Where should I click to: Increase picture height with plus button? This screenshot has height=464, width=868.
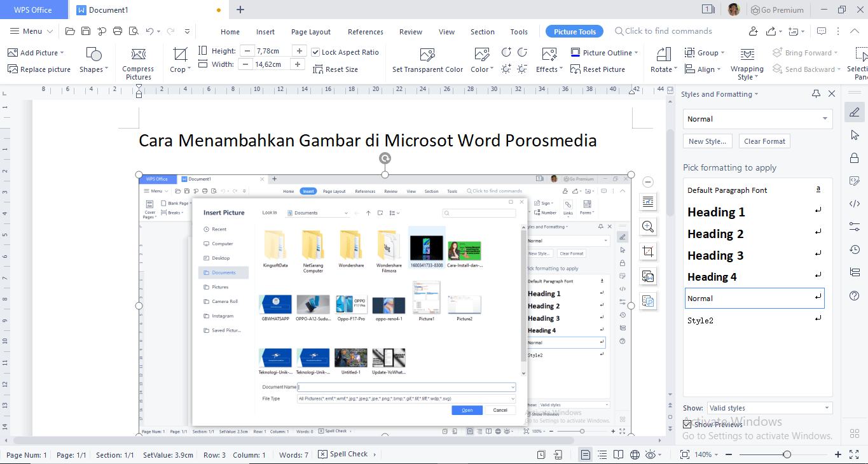pyautogui.click(x=299, y=51)
